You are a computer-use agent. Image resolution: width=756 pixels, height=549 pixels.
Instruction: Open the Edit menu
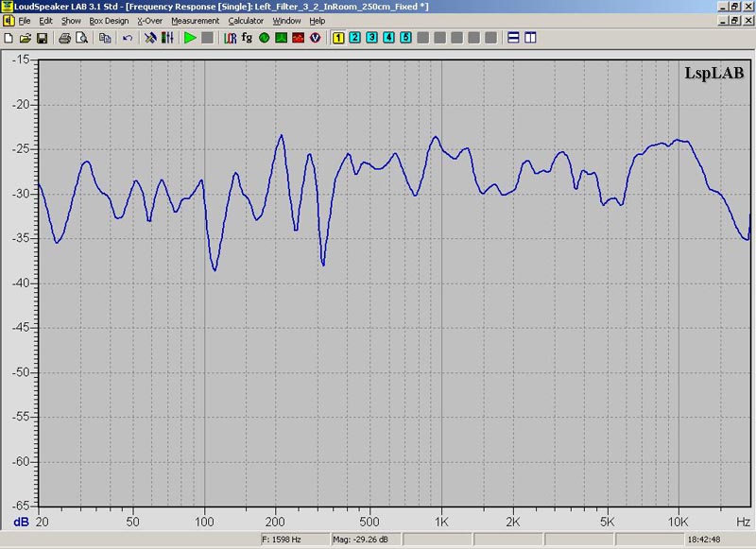coord(45,21)
